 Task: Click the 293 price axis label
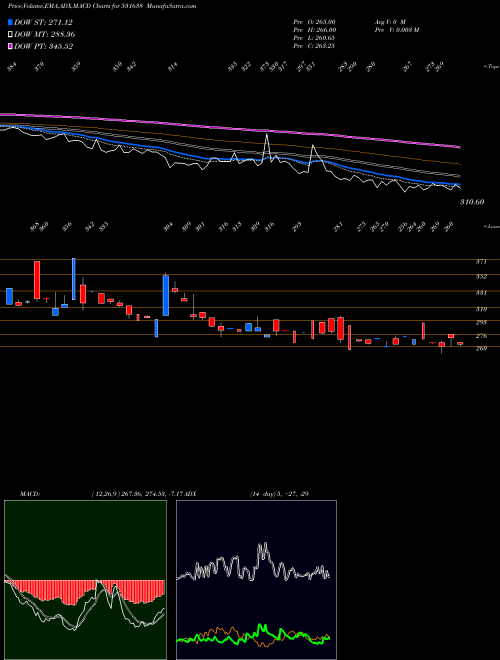481,322
